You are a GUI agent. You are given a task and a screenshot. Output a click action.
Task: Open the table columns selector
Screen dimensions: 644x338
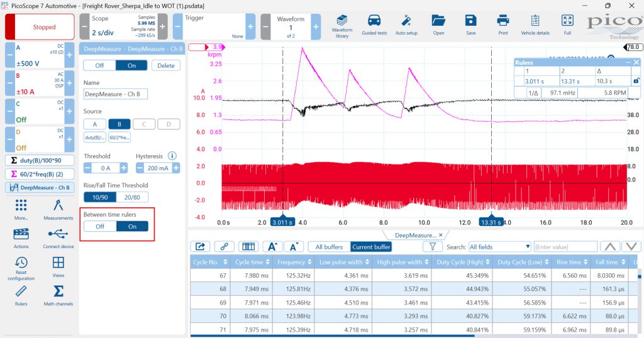click(248, 246)
